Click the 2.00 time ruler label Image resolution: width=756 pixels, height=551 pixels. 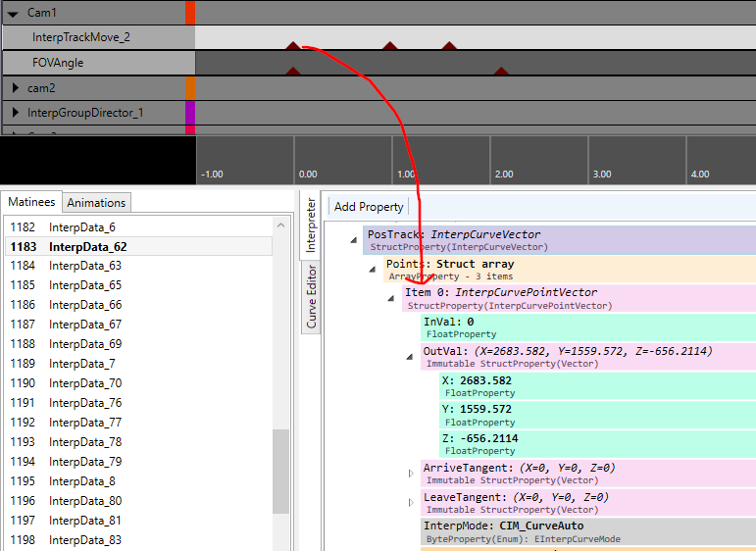click(504, 174)
